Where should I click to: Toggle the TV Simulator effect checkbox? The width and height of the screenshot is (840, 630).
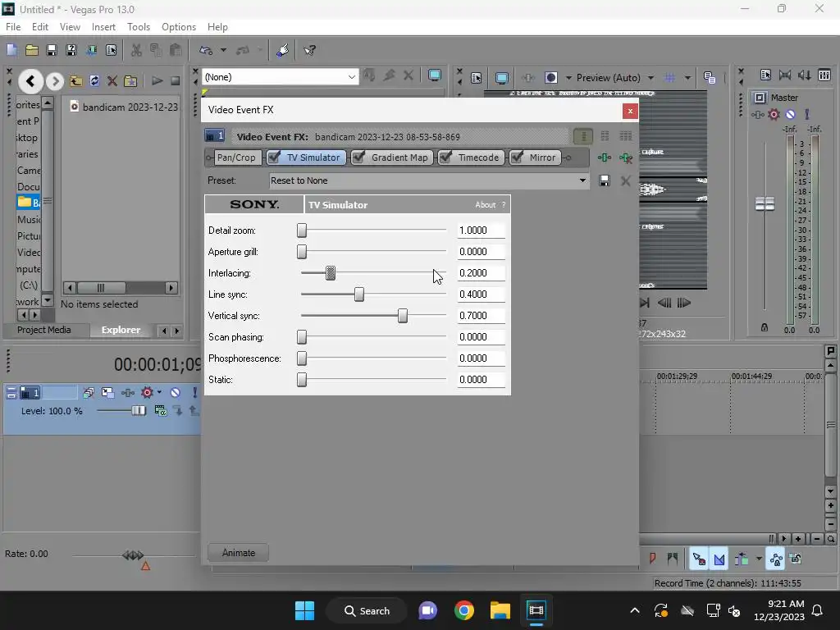[274, 157]
